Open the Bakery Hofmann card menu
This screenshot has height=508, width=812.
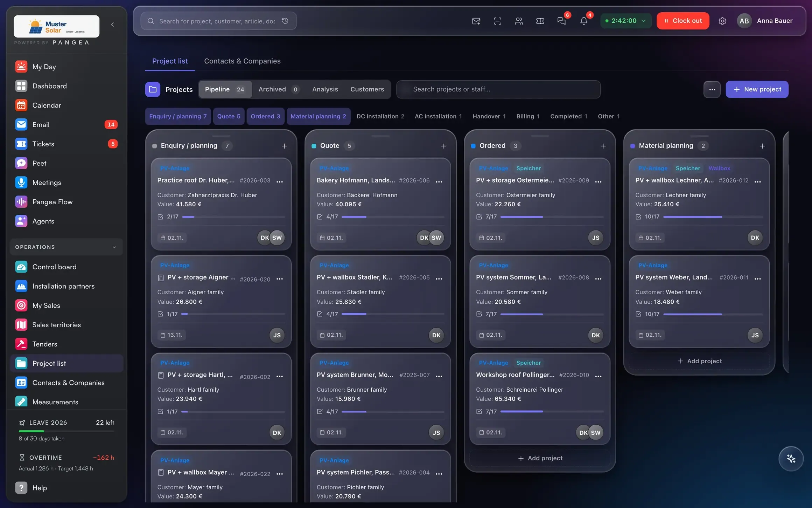(x=439, y=181)
